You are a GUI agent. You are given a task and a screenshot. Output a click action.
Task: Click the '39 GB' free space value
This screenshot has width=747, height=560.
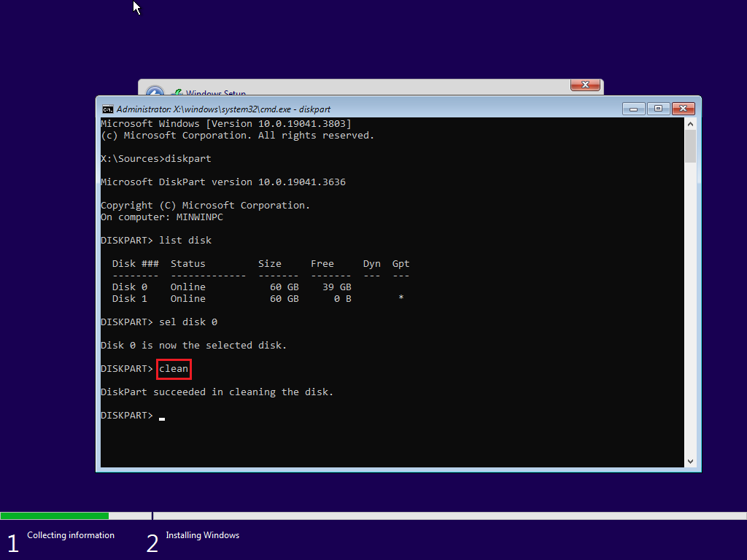[337, 287]
